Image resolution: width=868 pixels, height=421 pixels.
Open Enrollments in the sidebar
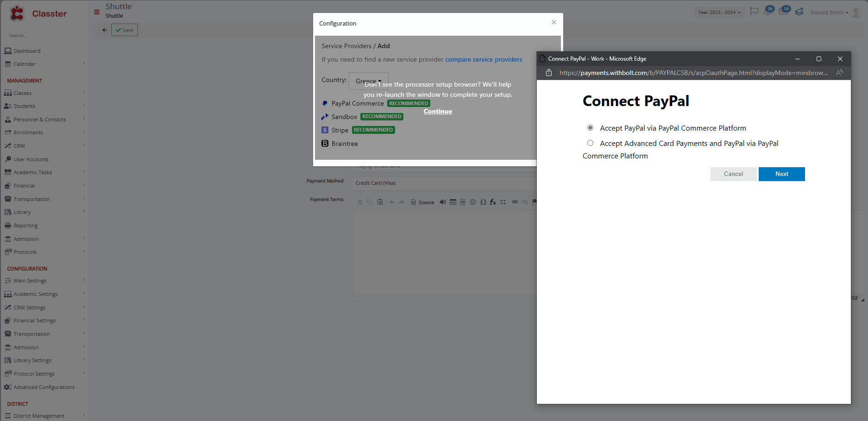coord(28,132)
